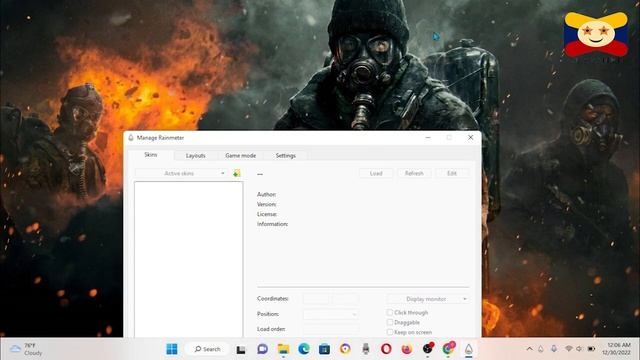This screenshot has width=640, height=360.
Task: Open the Chrome icon with notification badge
Action: [x=449, y=348]
